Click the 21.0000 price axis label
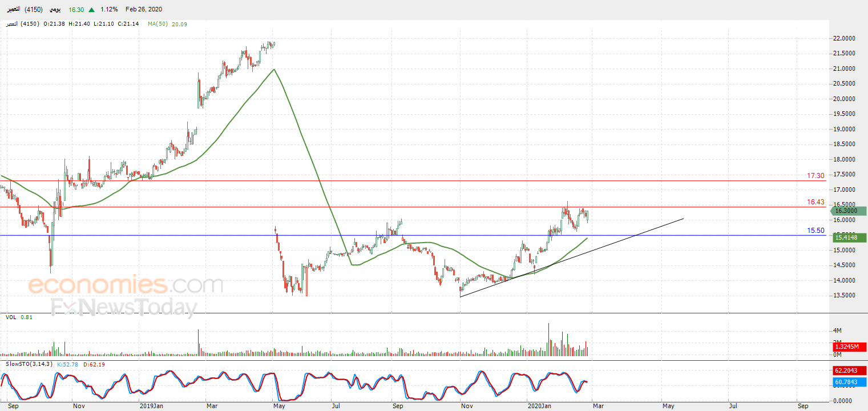Image resolution: width=868 pixels, height=411 pixels. (x=844, y=68)
